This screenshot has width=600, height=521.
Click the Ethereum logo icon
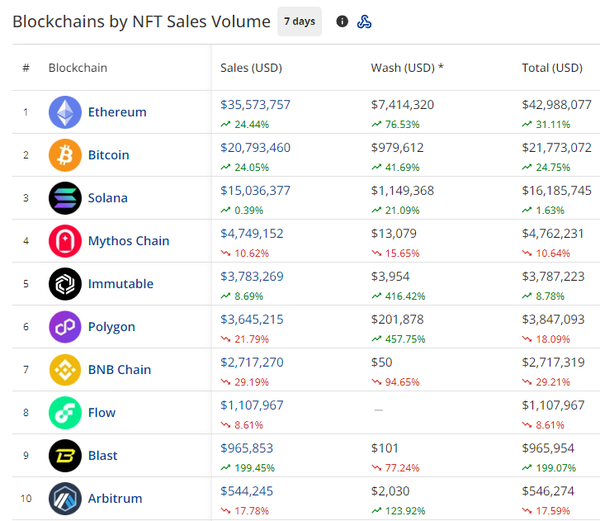click(x=65, y=112)
